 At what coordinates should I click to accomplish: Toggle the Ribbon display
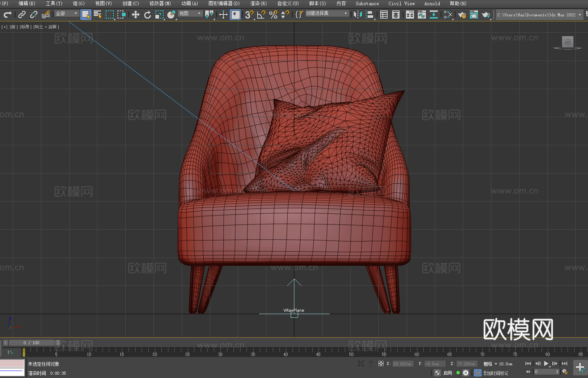click(410, 14)
